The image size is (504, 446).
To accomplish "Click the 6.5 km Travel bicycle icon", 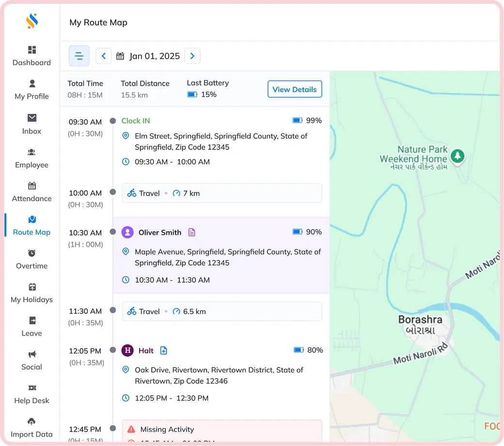I will tap(132, 311).
